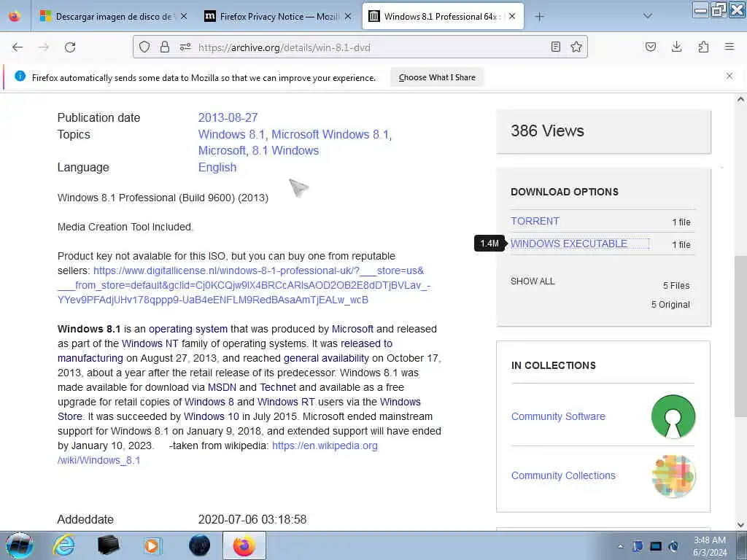Open site permissions icon in address bar

[185, 47]
